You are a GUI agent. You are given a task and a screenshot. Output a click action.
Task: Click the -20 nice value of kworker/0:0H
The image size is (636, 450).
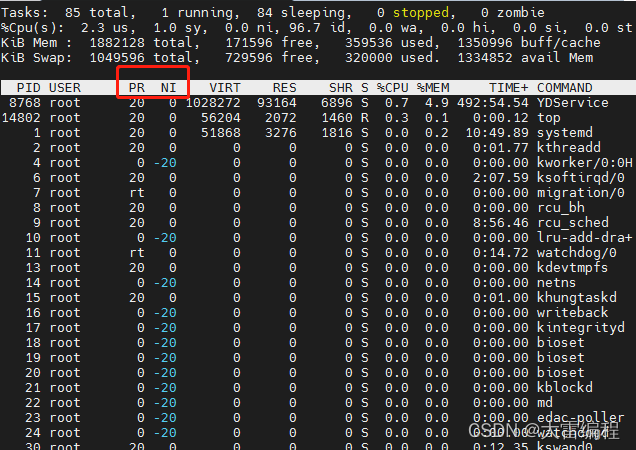coord(165,163)
